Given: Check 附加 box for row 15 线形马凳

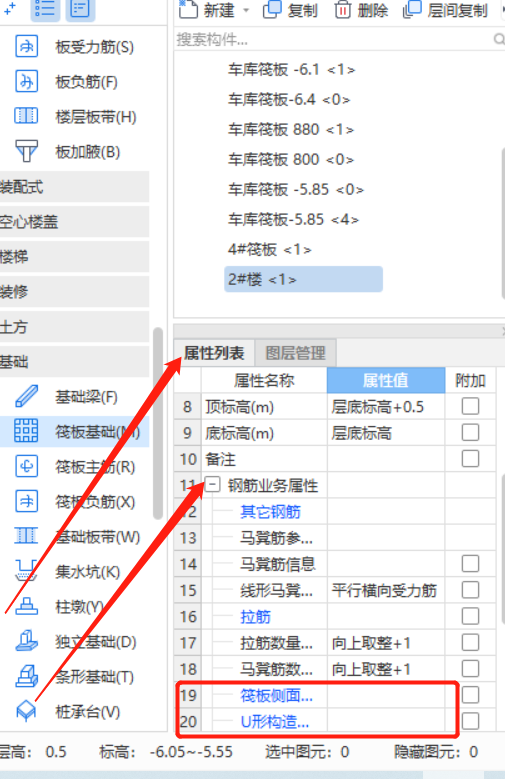Looking at the screenshot, I should (x=470, y=590).
